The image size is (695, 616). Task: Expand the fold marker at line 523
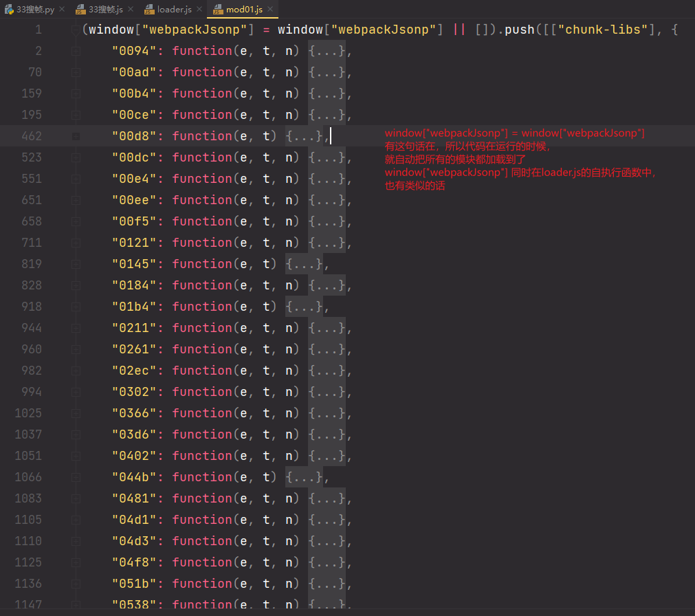point(76,157)
